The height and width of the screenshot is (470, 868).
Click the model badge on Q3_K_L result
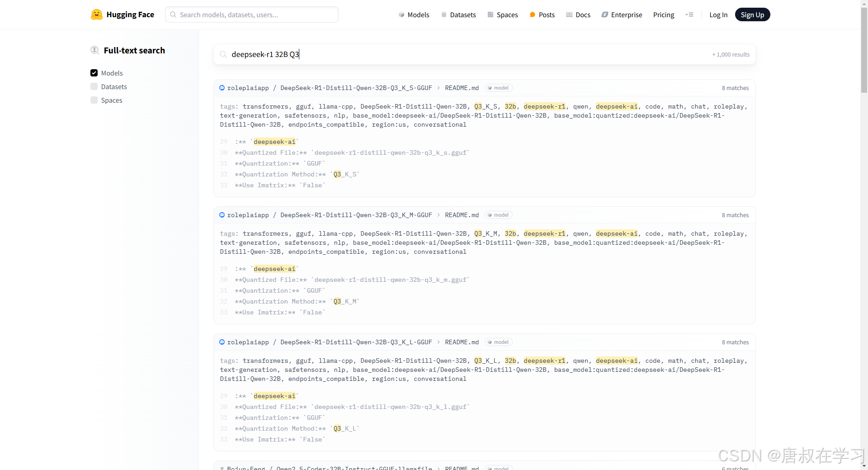[x=498, y=342]
